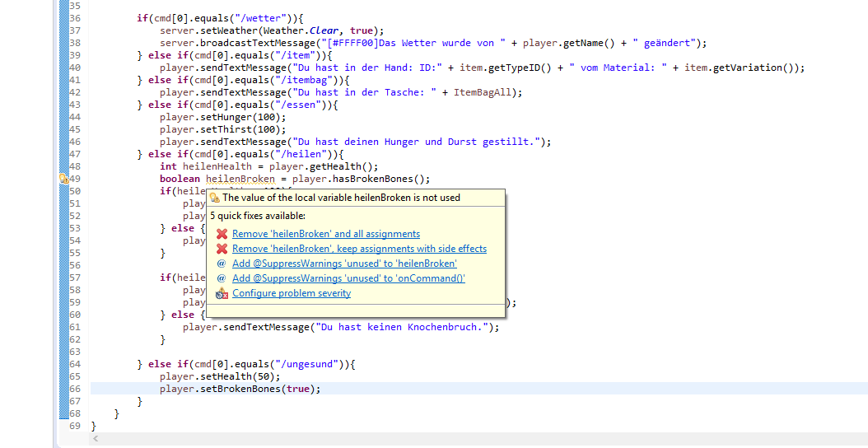
Task: Click the Configure problem severity icon
Action: point(222,293)
